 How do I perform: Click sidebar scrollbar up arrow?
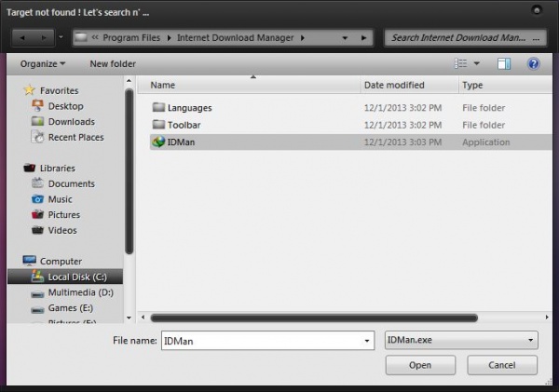(x=130, y=81)
